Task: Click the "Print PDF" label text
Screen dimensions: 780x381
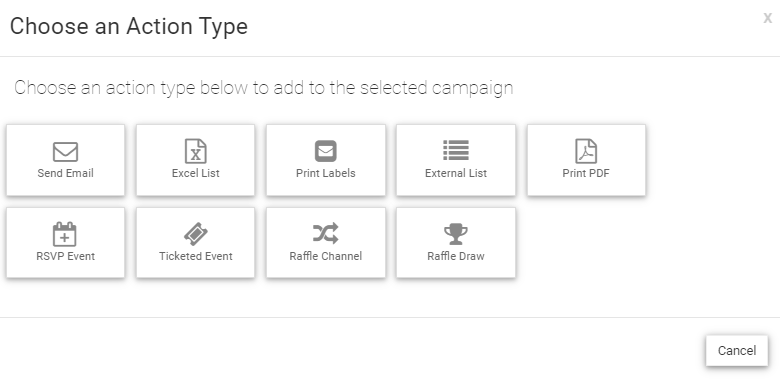Action: (586, 173)
